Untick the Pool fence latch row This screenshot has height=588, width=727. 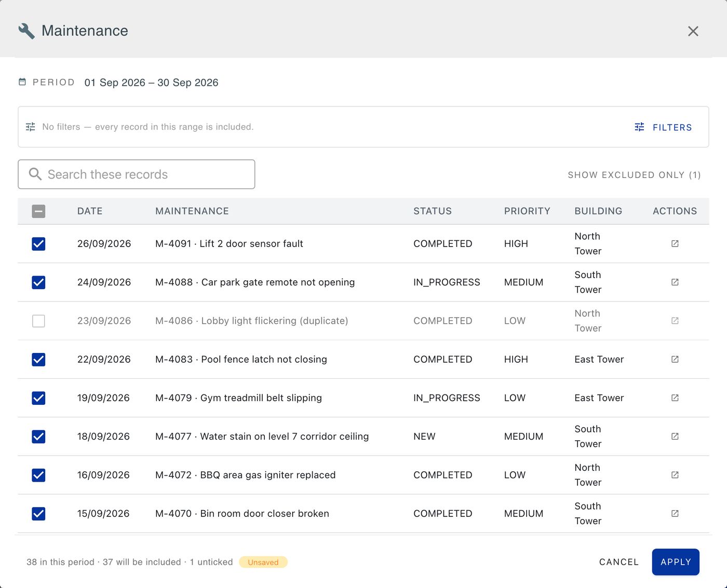(38, 359)
